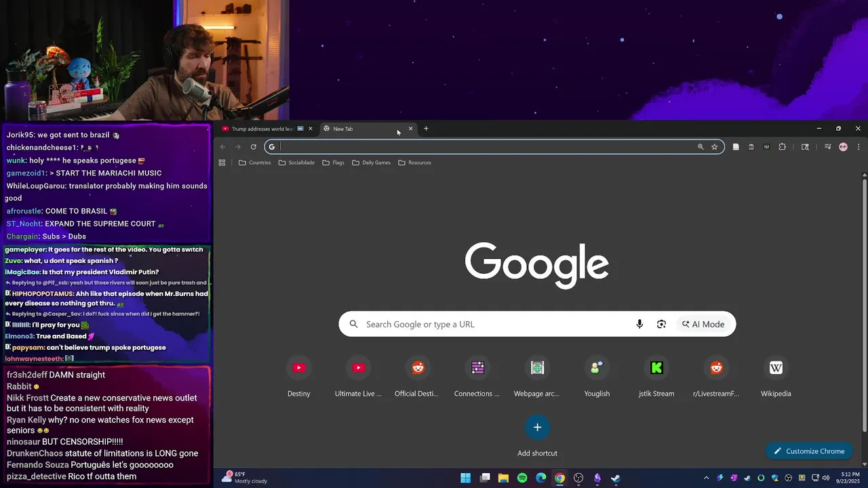Screen dimensions: 868x488
Task: Open the apps grid in bookmarks bar
Action: [x=222, y=163]
